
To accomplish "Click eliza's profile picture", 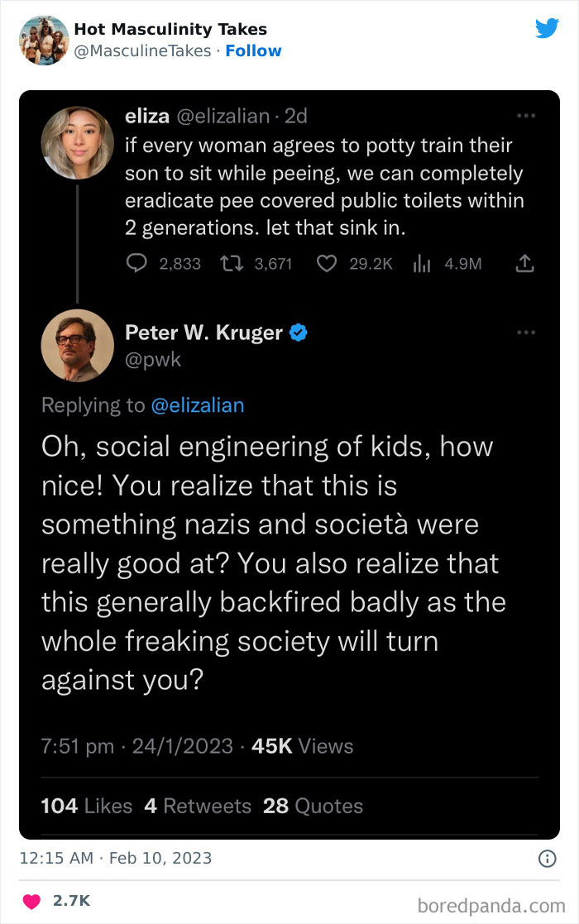I will click(x=77, y=142).
